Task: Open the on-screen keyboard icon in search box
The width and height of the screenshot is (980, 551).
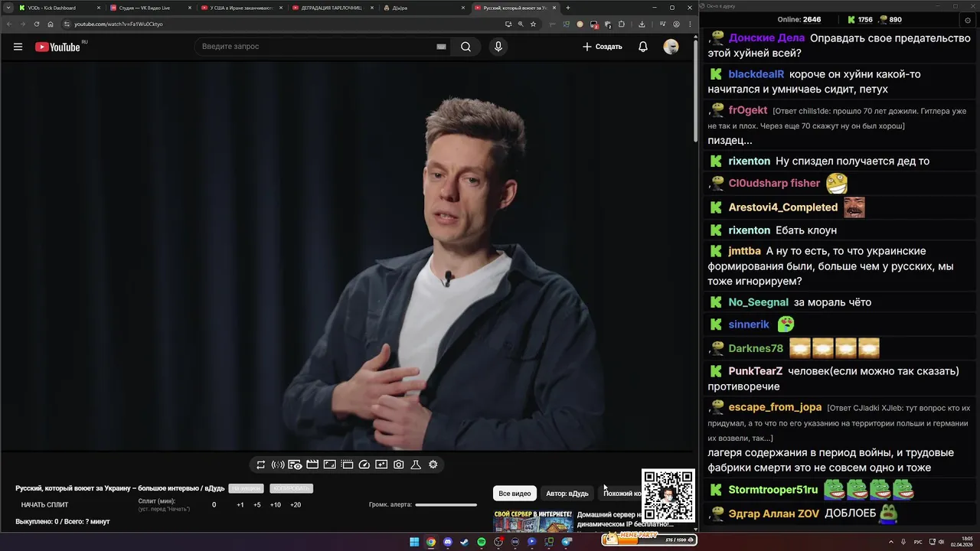Action: (441, 47)
